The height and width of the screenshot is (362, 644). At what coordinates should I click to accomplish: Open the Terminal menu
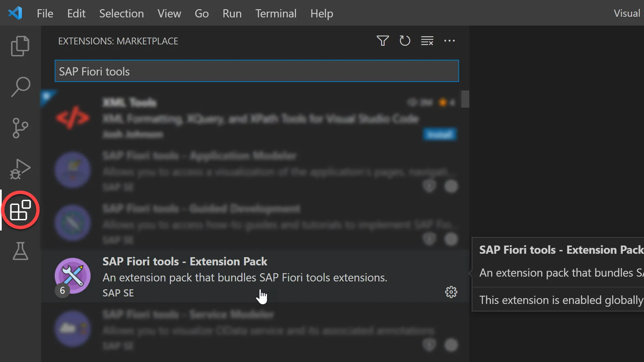click(x=276, y=13)
